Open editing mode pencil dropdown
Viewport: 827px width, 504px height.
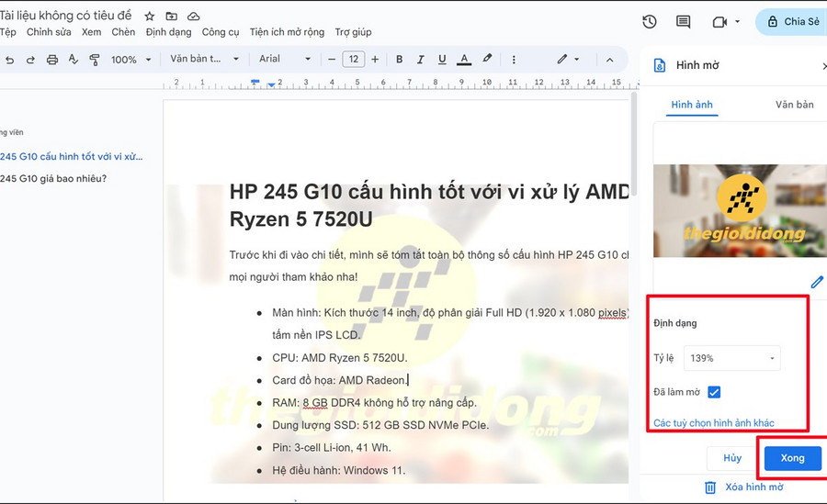pos(569,59)
